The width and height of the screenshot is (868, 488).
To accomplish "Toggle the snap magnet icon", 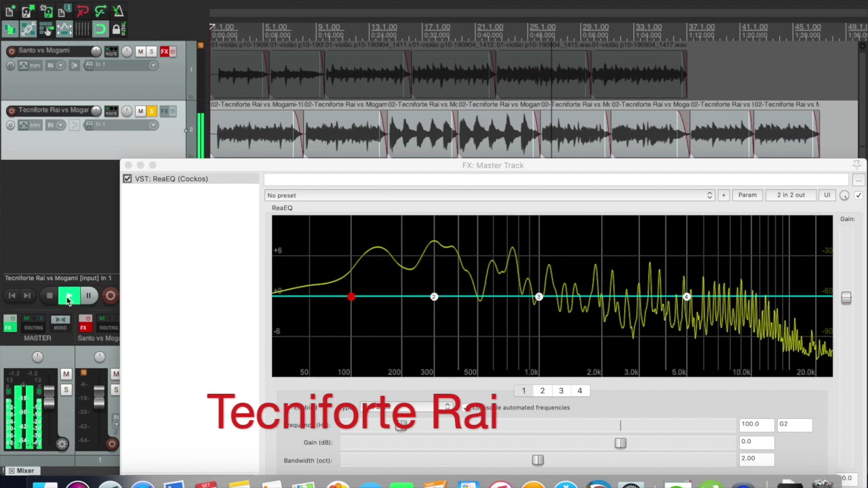I will coord(100,29).
